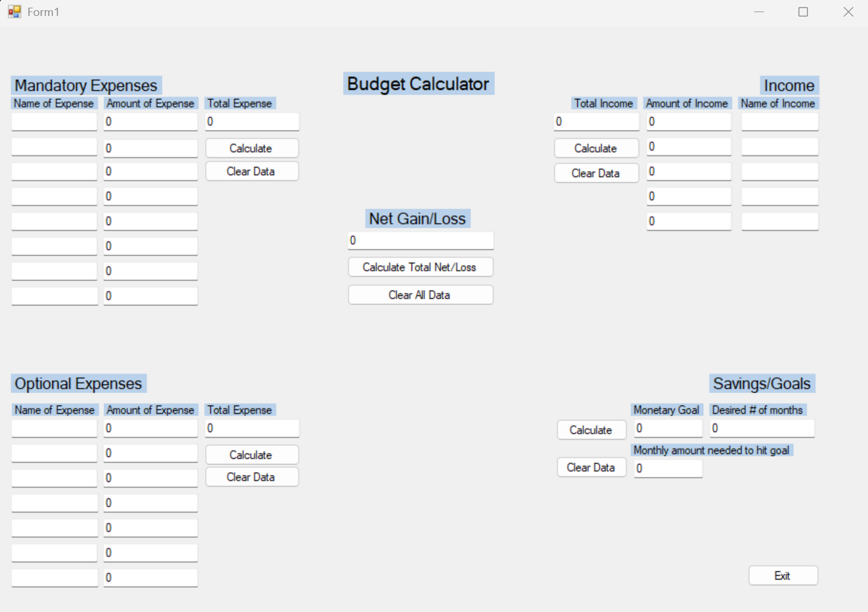Click Calculate in Savings/Goals section
This screenshot has width=868, height=612.
point(591,430)
